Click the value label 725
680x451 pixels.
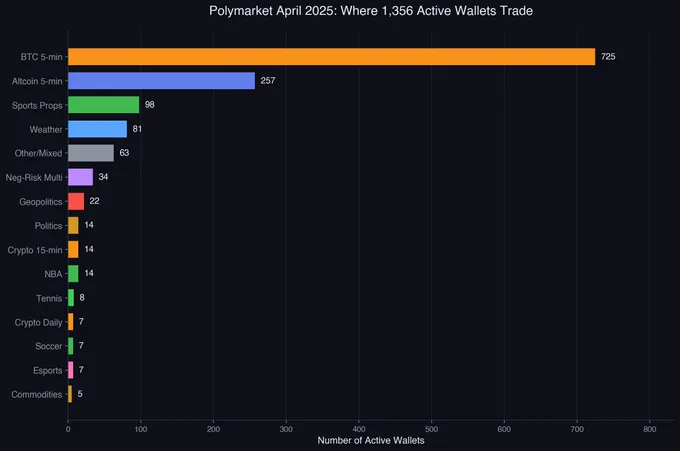pos(608,57)
